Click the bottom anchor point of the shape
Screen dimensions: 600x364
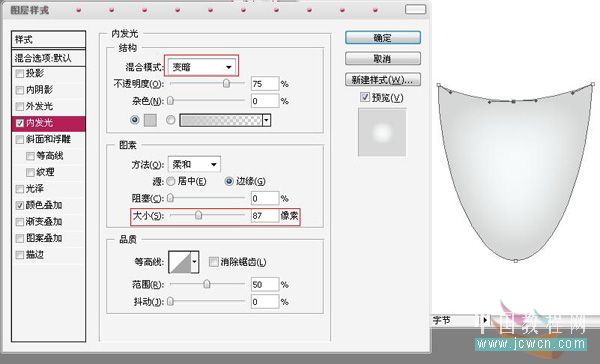515,261
